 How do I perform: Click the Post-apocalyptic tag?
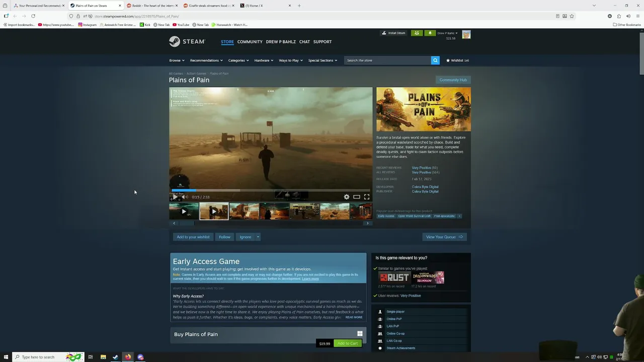coord(444,216)
